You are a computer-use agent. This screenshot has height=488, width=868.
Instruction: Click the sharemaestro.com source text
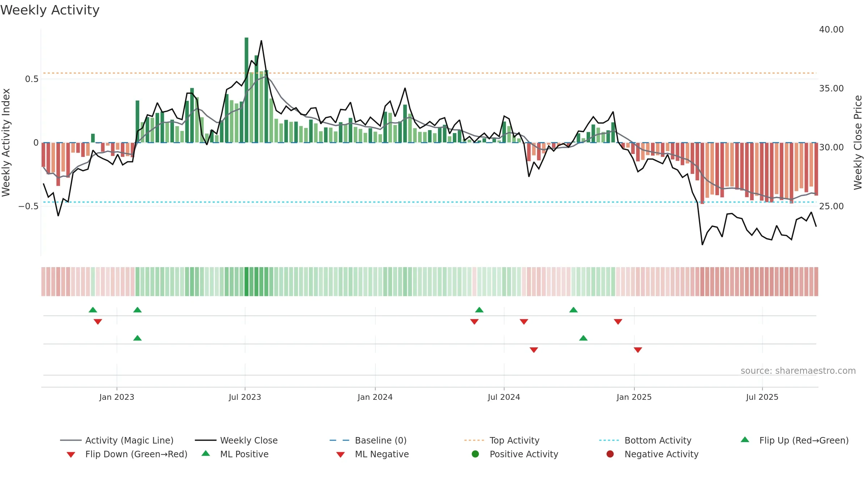[x=798, y=371]
